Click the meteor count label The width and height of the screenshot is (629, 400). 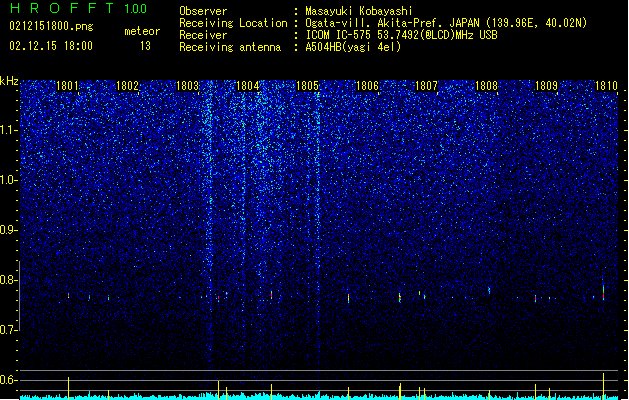142,31
